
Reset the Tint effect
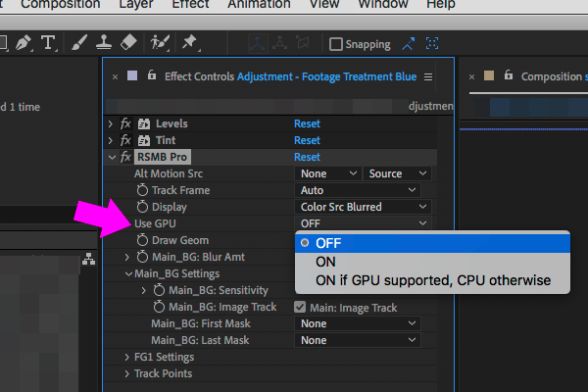point(307,140)
